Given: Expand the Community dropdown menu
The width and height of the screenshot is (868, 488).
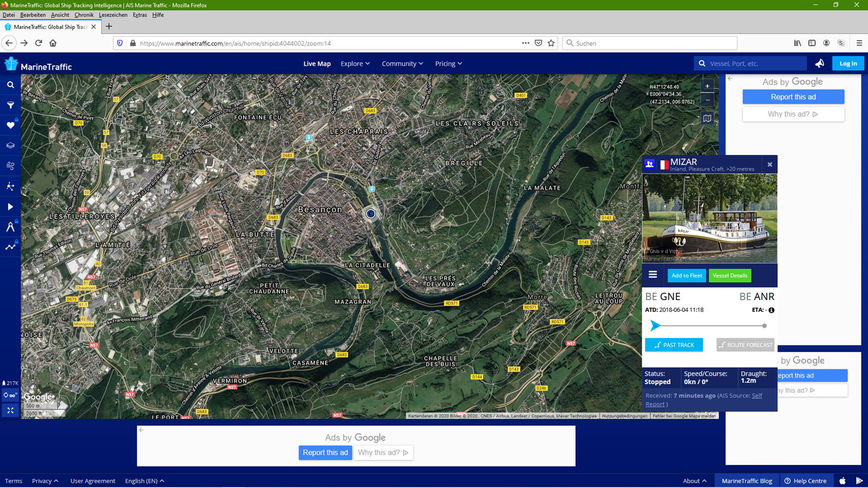Looking at the screenshot, I should [x=402, y=64].
